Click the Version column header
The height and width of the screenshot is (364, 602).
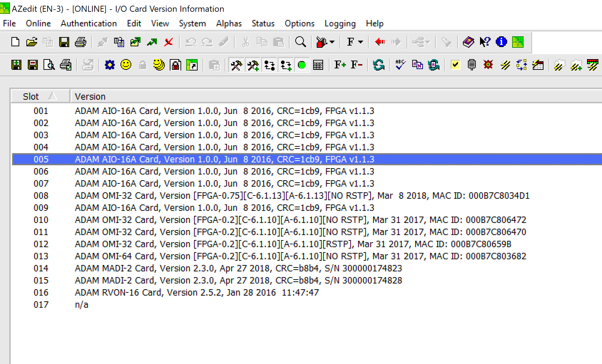[x=336, y=96]
